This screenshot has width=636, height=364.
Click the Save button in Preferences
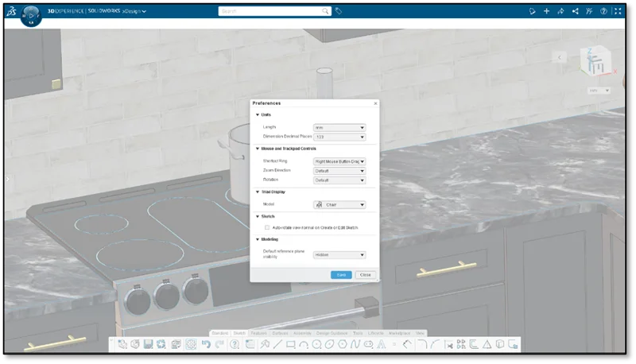point(341,274)
